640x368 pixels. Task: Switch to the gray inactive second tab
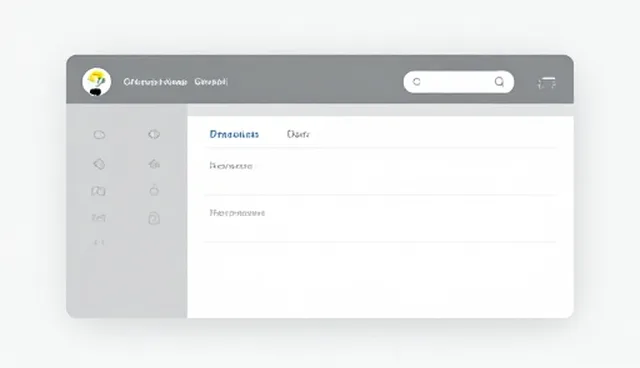click(298, 134)
